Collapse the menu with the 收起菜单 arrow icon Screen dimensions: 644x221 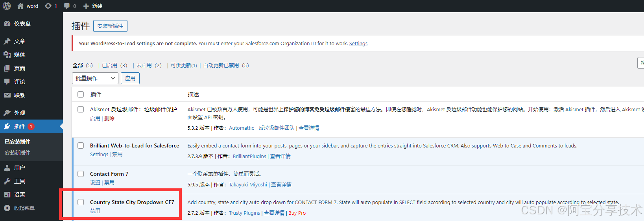pyautogui.click(x=7, y=208)
